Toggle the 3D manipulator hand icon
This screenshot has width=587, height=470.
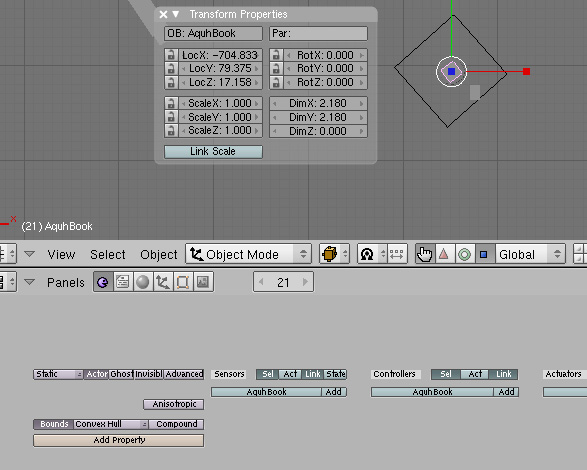pyautogui.click(x=425, y=254)
